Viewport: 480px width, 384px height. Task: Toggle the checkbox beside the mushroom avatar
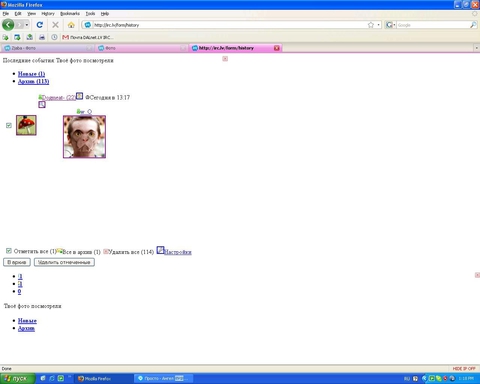coord(9,125)
